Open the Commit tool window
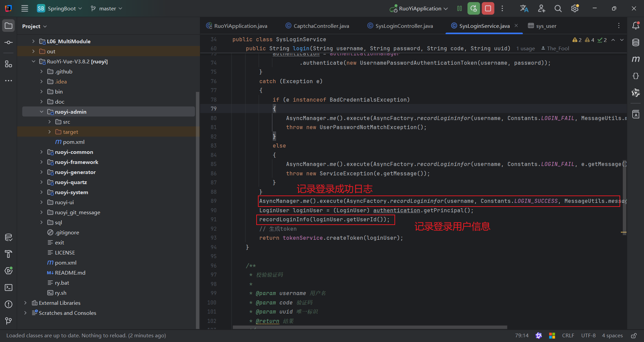The width and height of the screenshot is (644, 342). (x=8, y=43)
